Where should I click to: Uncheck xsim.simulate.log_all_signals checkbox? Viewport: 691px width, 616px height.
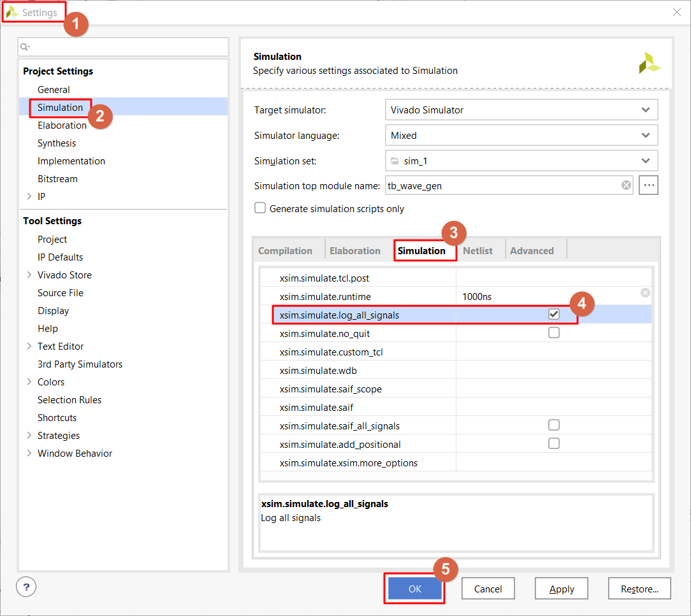(554, 315)
